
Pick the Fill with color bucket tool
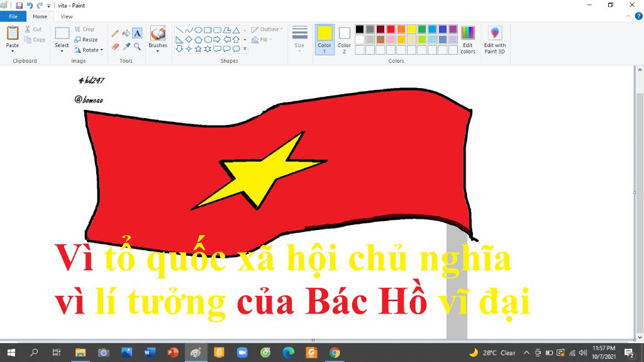pos(126,33)
